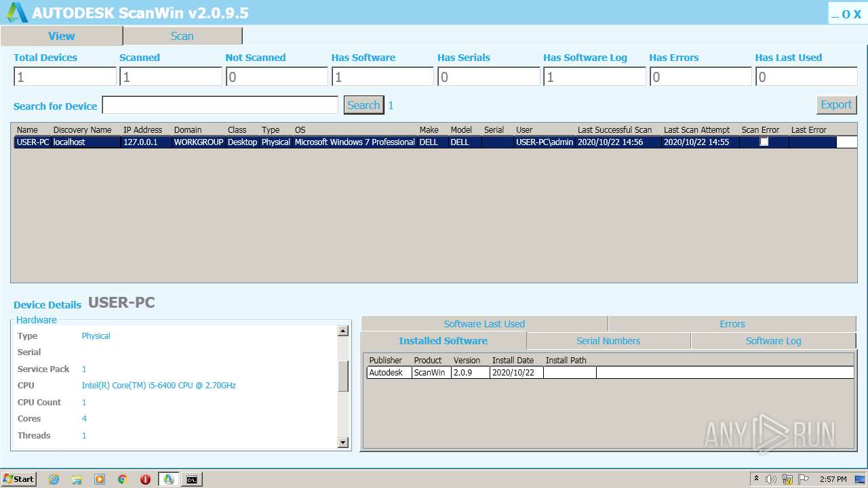Click the Hardware panel scroll down arrow
868x488 pixels.
tap(343, 443)
